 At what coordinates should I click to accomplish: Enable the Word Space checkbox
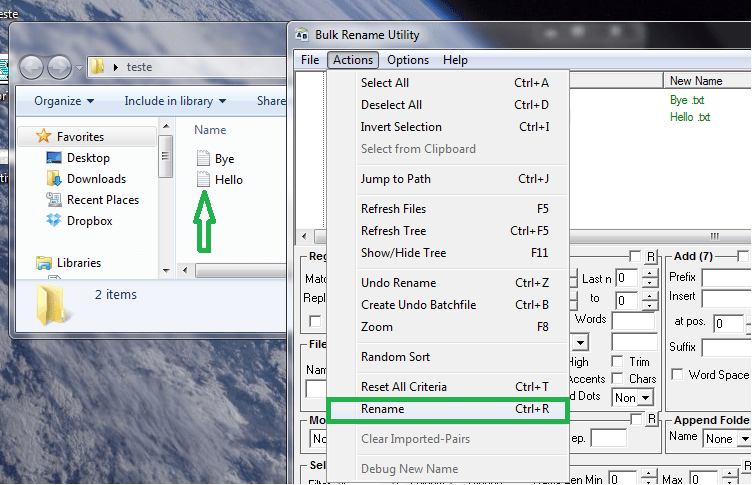(x=678, y=375)
